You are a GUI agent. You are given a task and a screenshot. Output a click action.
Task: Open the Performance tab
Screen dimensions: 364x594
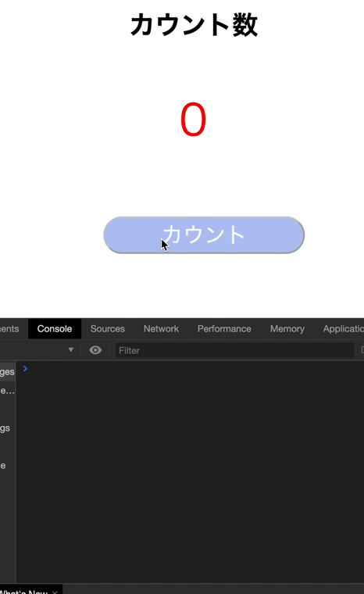224,329
